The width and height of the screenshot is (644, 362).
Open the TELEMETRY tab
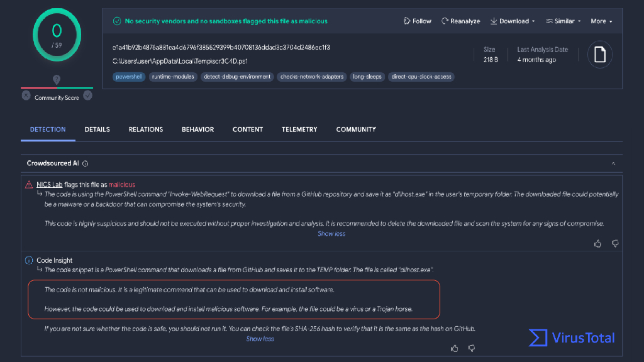299,129
